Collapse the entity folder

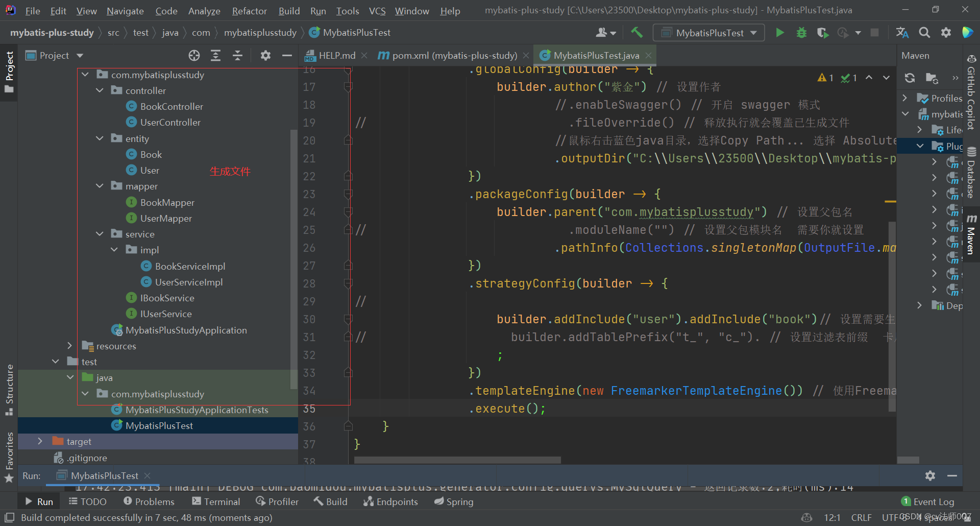click(100, 138)
